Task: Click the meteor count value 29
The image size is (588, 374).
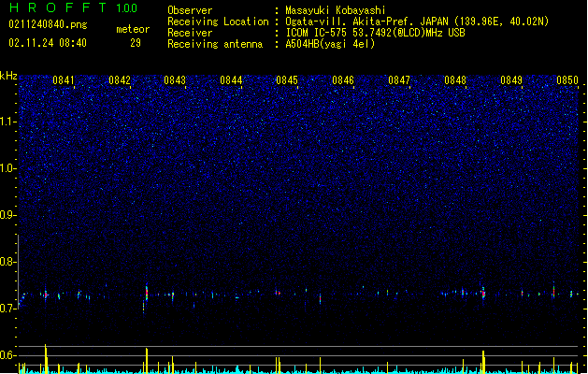Action: [136, 43]
